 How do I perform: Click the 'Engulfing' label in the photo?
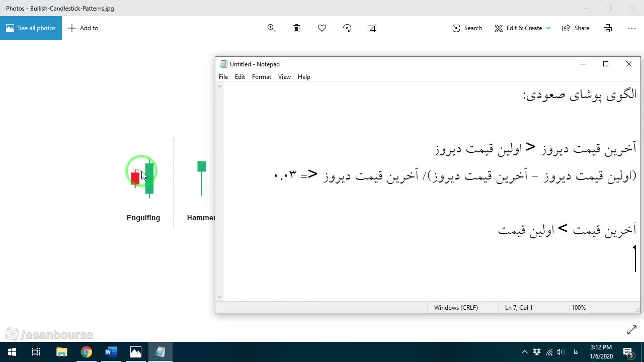coord(143,218)
